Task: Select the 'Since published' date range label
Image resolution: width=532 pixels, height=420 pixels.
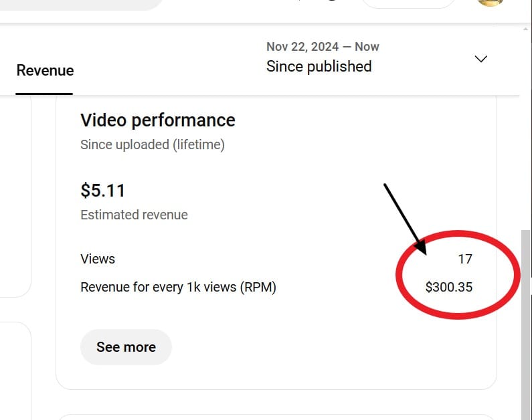Action: click(319, 66)
